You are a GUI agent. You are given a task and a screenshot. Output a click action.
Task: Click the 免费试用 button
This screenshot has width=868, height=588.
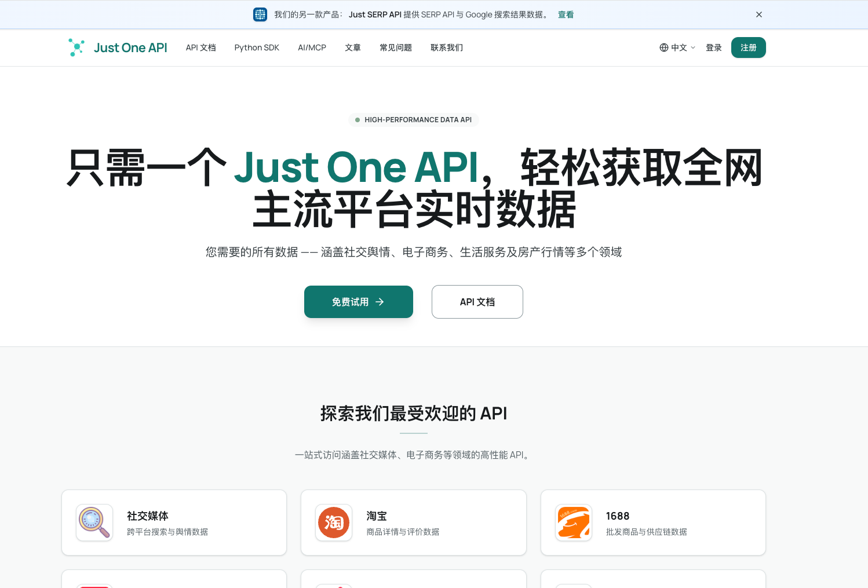[x=359, y=302]
